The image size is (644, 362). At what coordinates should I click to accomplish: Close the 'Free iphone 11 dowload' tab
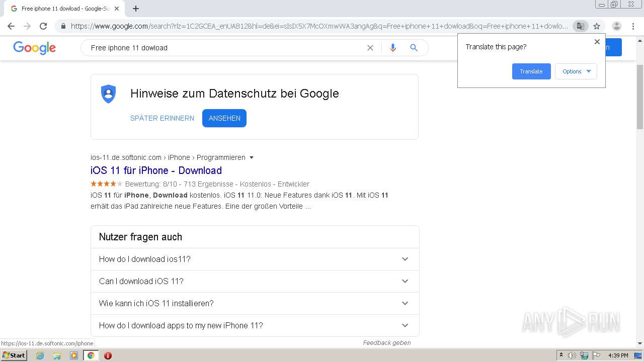[x=117, y=9]
